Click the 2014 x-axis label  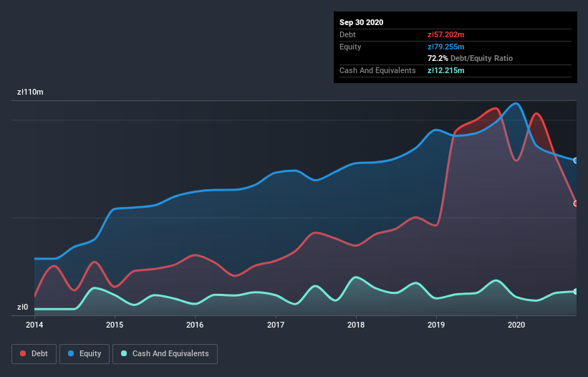tap(34, 325)
